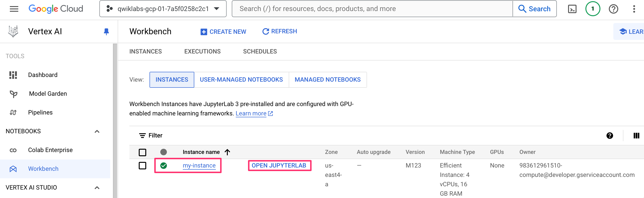Image resolution: width=644 pixels, height=198 pixels.
Task: Collapse the VERTEX AI STUDIO section chevron
Action: (97, 188)
